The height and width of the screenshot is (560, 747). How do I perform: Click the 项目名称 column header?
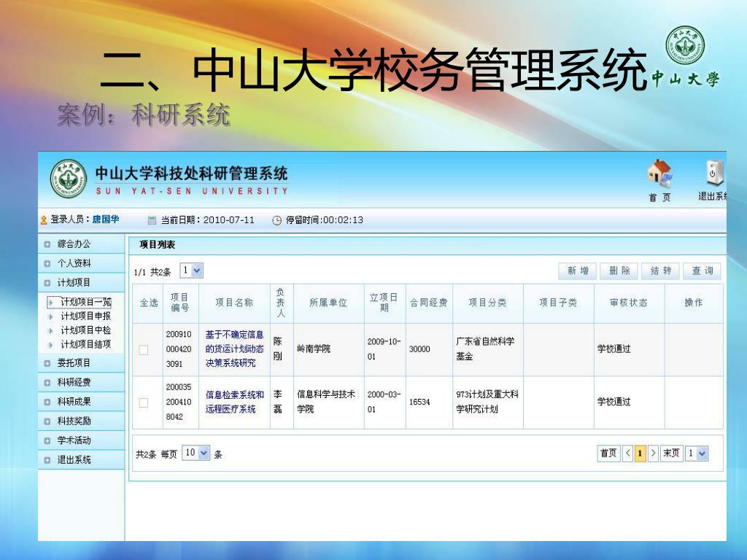pyautogui.click(x=234, y=303)
